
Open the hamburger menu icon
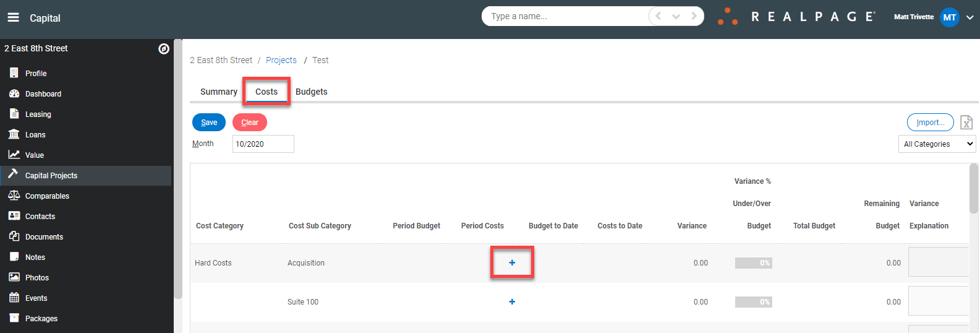point(13,17)
